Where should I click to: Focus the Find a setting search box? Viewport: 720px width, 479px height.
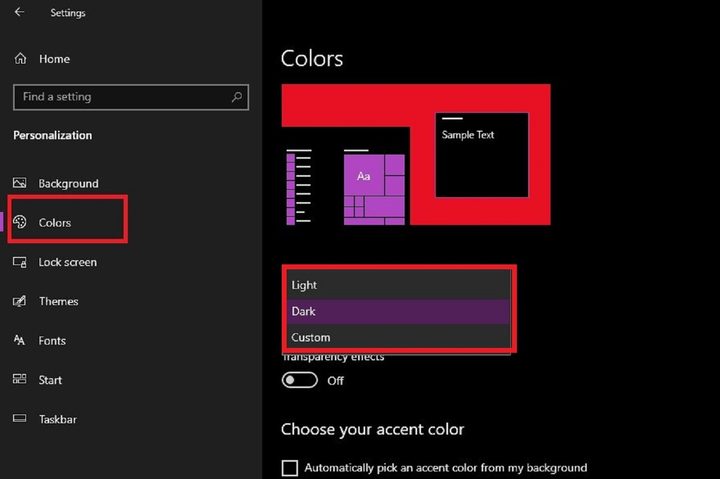(x=131, y=97)
